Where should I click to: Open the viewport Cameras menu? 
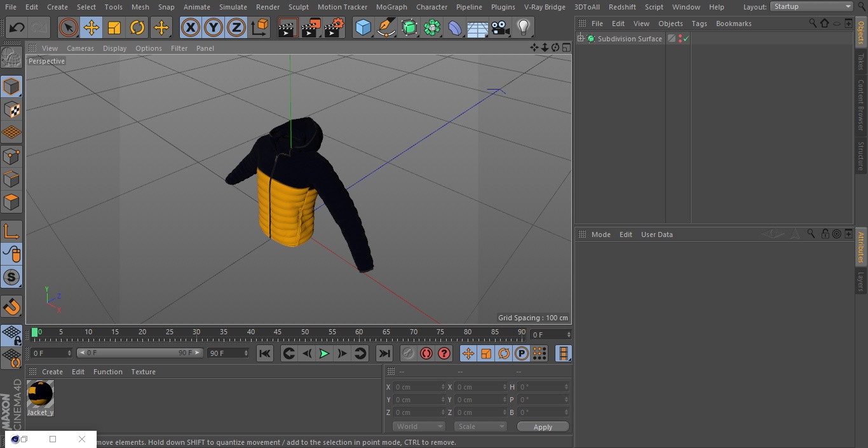pos(80,48)
